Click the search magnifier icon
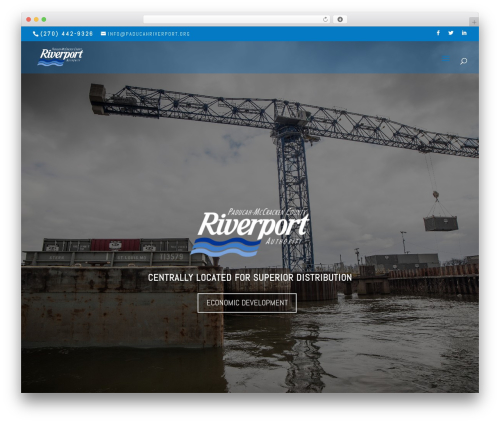Screen dimensions: 500x423 [x=463, y=61]
